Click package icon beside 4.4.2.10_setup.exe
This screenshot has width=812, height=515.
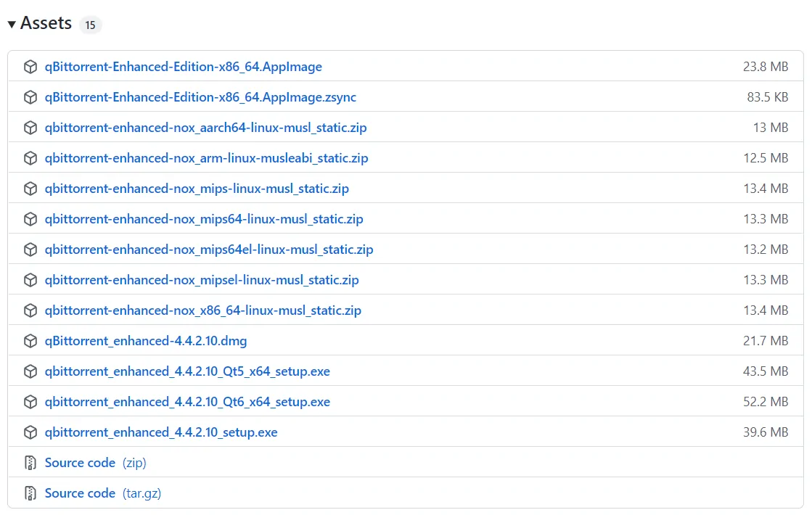(x=30, y=433)
